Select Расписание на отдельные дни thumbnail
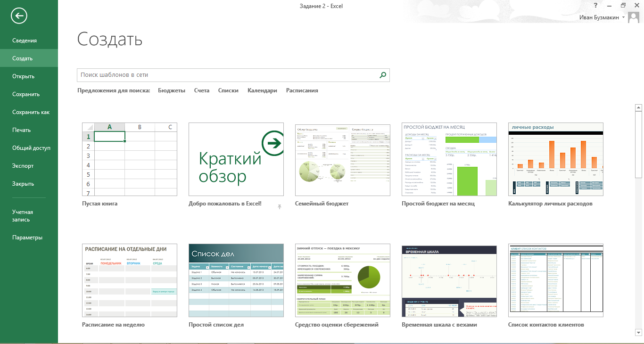 tap(130, 280)
